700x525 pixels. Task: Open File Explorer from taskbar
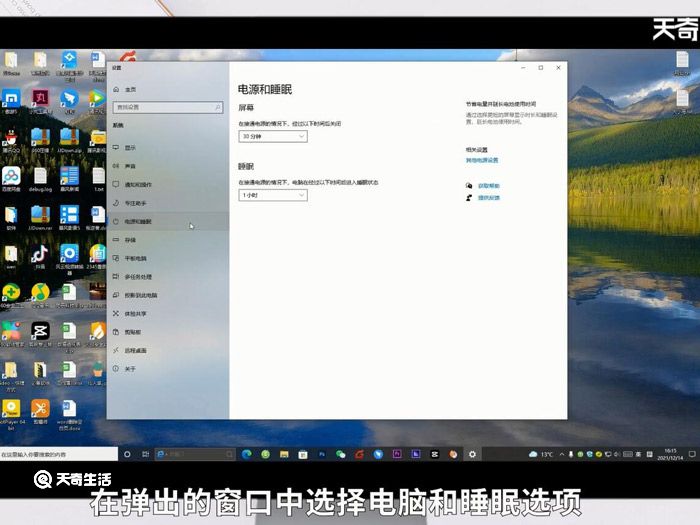(284, 454)
